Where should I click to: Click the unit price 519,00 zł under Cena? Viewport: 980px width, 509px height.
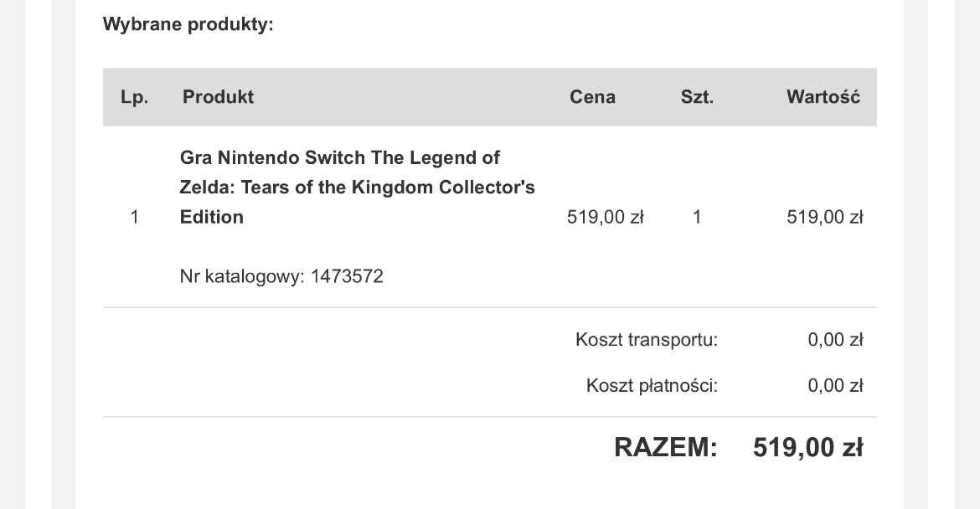point(605,217)
